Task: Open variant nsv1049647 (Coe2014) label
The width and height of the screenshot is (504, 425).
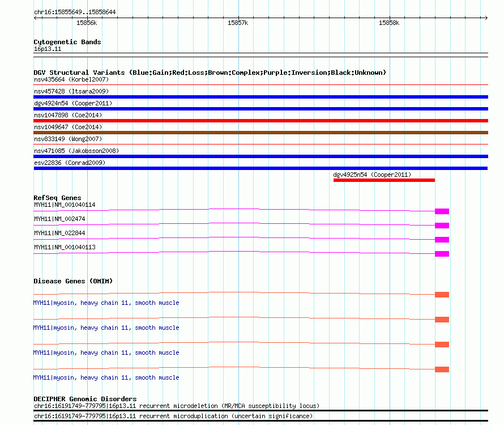Action: [68, 127]
